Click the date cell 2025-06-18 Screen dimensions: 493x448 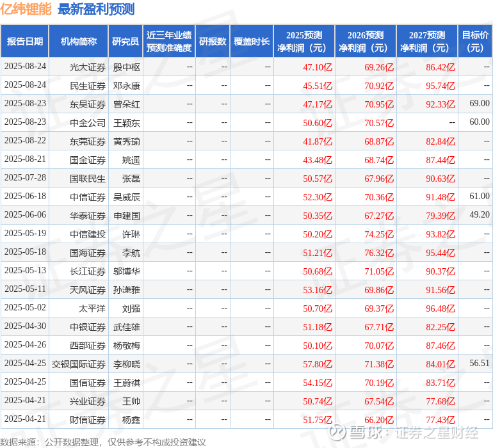click(x=25, y=196)
